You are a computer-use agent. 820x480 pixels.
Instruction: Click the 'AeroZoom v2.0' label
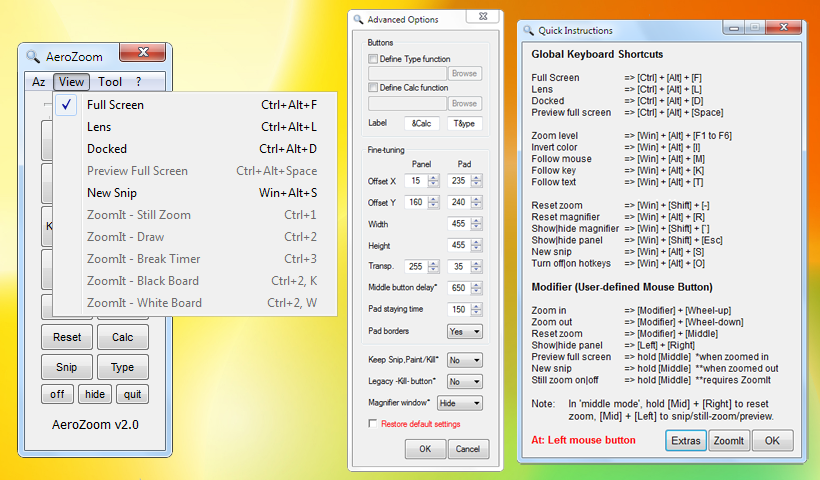[95, 425]
